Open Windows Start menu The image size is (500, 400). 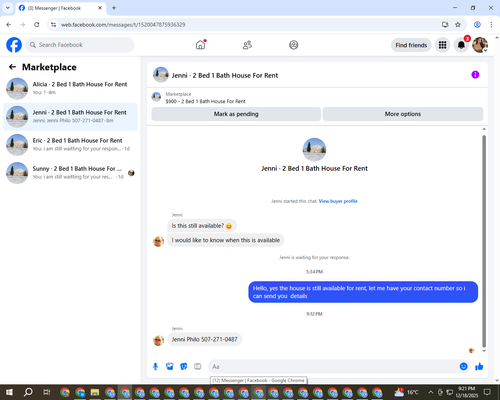(9, 392)
